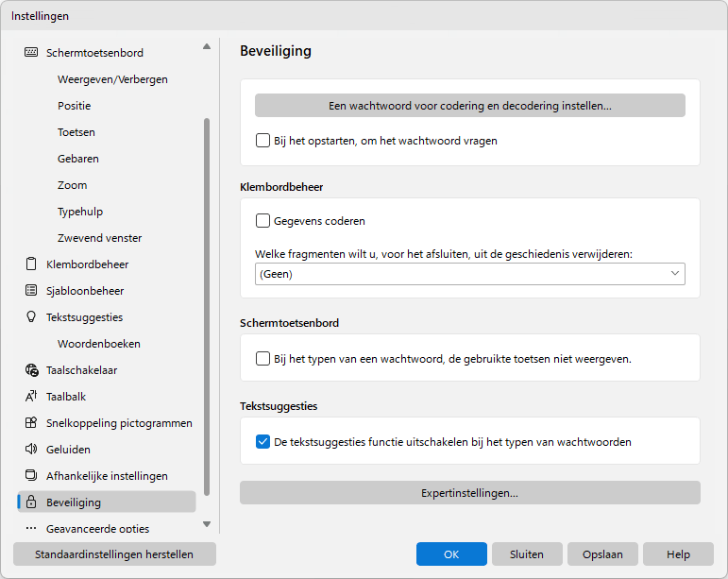The image size is (728, 579).
Task: Click the speaker icon beside Geluiden
Action: coord(31,449)
